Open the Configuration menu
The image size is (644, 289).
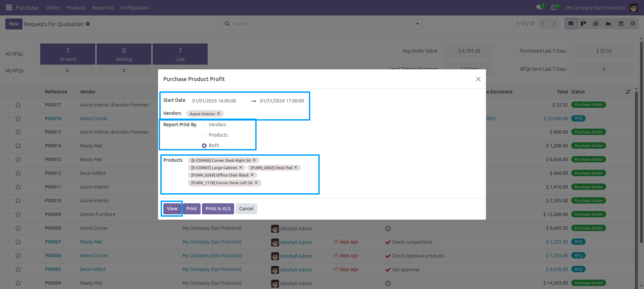click(x=135, y=7)
